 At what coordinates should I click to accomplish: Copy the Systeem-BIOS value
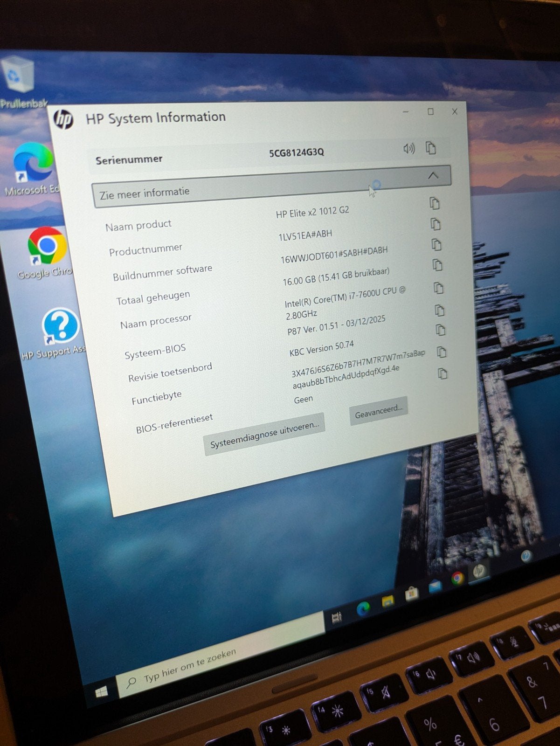click(x=440, y=310)
